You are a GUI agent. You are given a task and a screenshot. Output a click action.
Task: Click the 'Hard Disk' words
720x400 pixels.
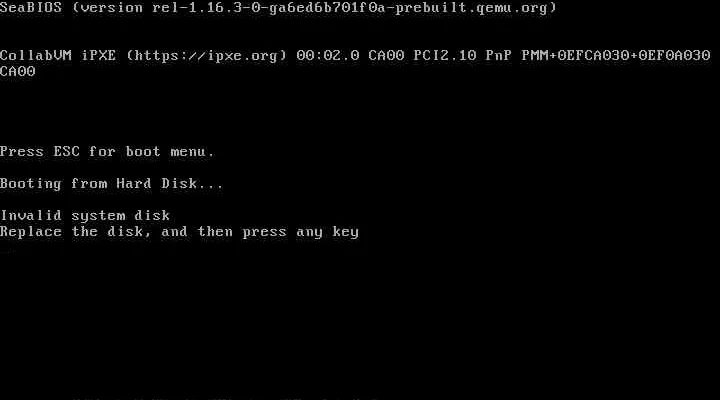[157, 184]
